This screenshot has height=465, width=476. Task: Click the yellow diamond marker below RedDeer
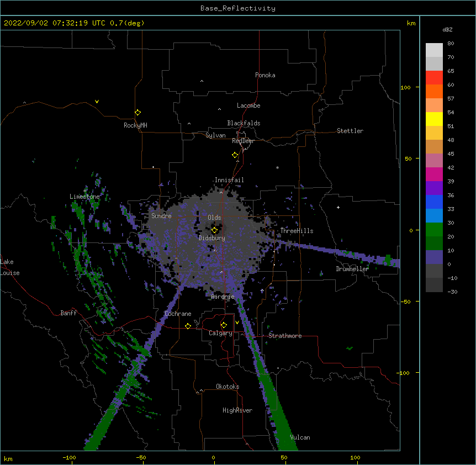click(x=235, y=155)
